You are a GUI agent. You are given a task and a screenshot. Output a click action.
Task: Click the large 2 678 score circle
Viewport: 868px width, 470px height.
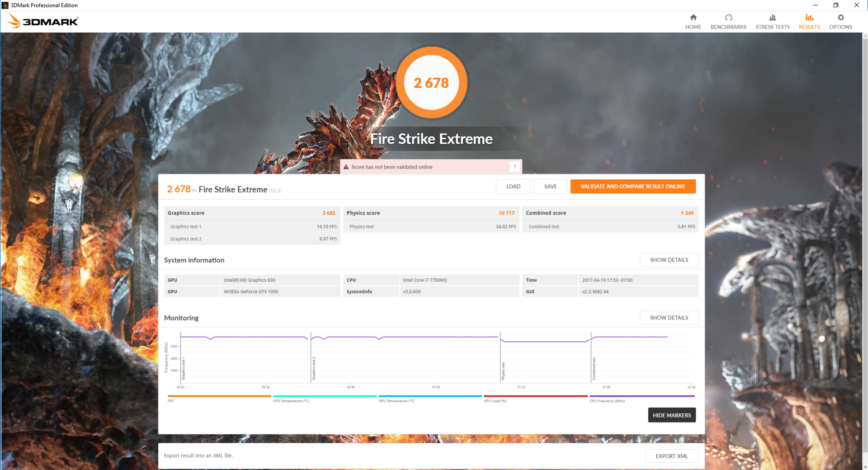pyautogui.click(x=432, y=83)
